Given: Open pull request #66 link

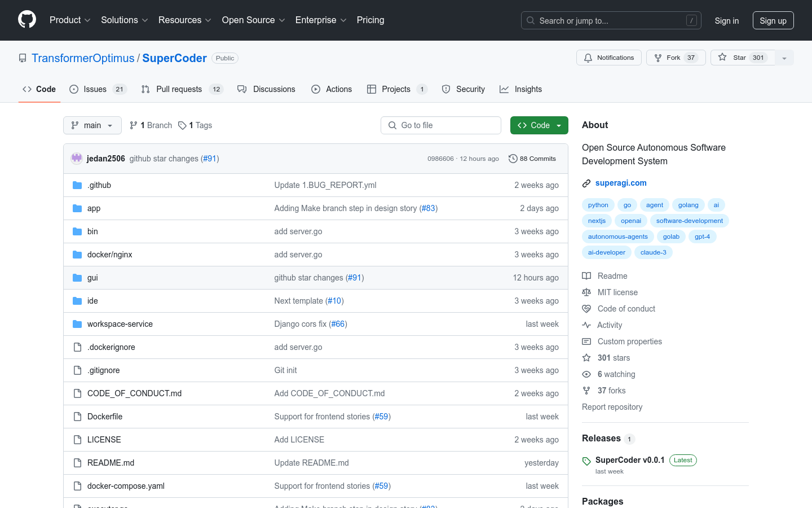Looking at the screenshot, I should [338, 324].
